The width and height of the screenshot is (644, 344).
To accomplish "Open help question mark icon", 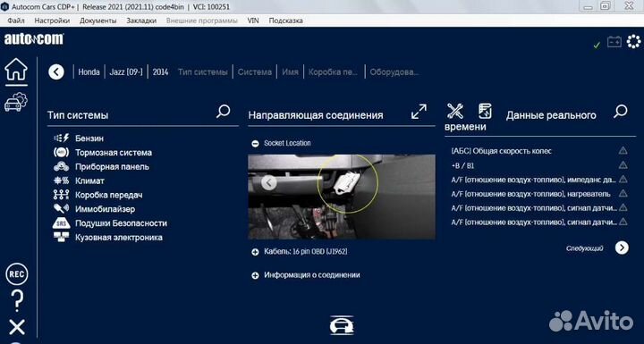I will coord(17,300).
